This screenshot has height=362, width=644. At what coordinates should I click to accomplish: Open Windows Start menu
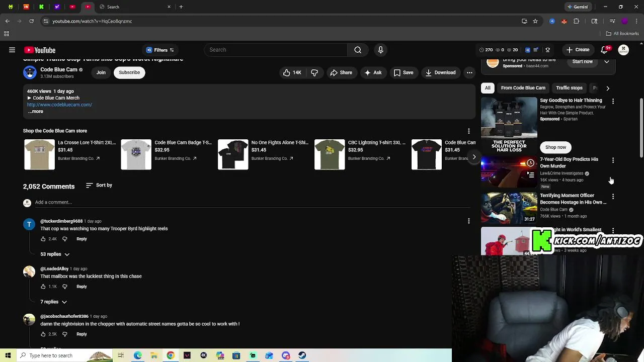pos(8,355)
